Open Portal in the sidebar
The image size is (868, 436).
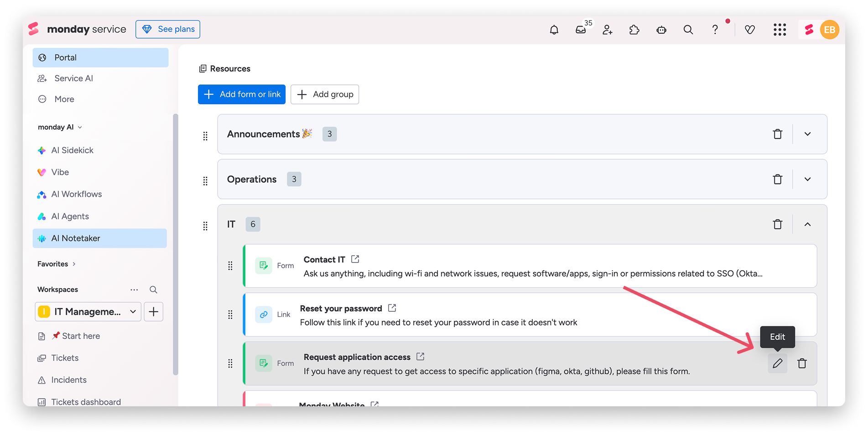pos(100,58)
